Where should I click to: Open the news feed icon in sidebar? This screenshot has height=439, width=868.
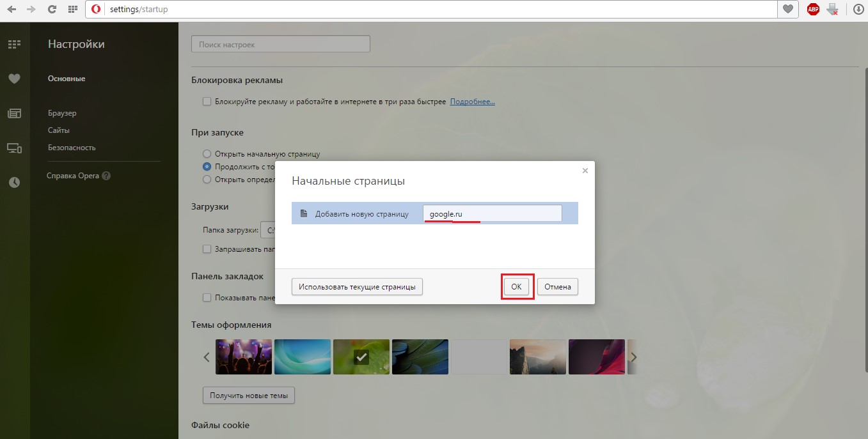[x=14, y=114]
